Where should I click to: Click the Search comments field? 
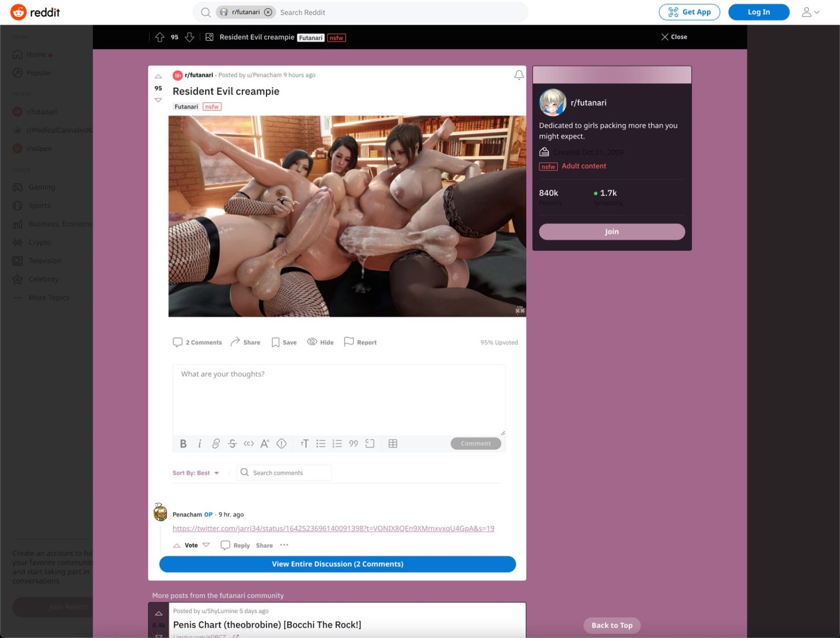pyautogui.click(x=284, y=473)
